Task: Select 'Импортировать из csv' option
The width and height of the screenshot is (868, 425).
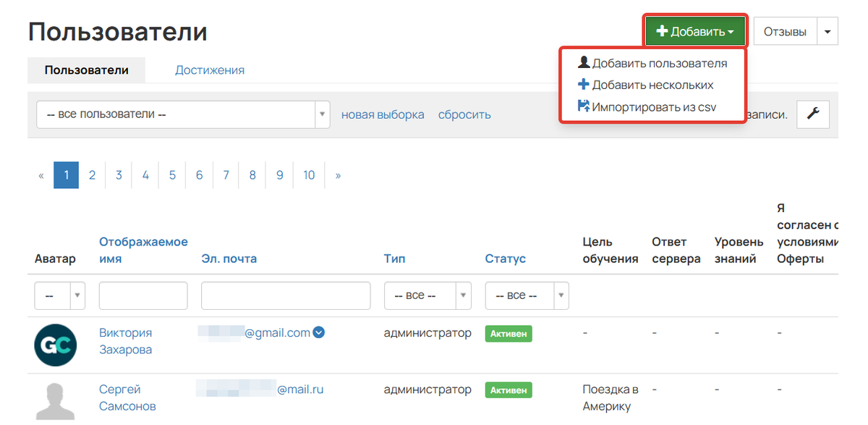Action: point(648,107)
